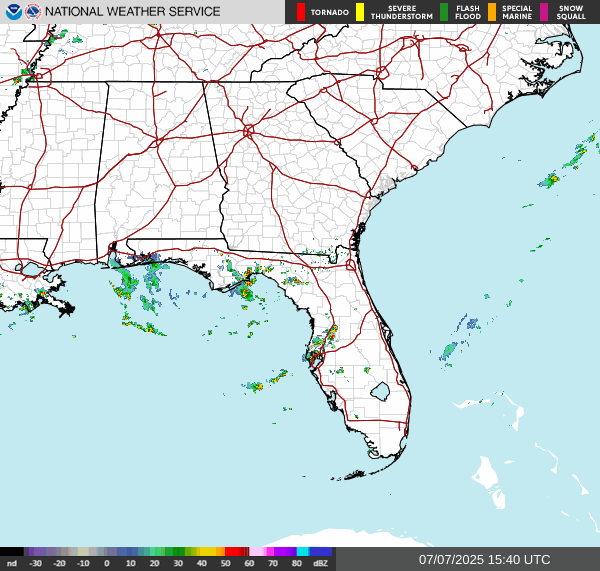The image size is (600, 571).
Task: Click the cyan color block on dBZ scale
Action: click(303, 551)
